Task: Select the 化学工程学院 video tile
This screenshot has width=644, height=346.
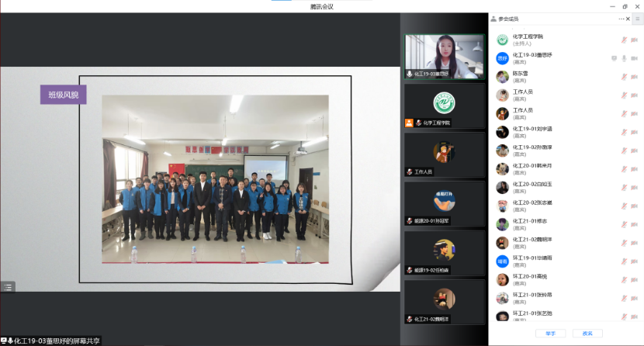Action: point(445,106)
